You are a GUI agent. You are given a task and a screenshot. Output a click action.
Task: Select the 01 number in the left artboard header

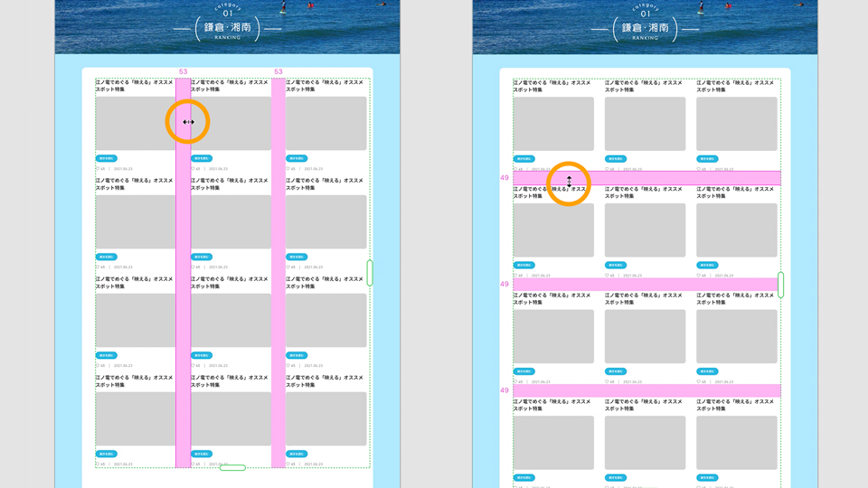228,14
